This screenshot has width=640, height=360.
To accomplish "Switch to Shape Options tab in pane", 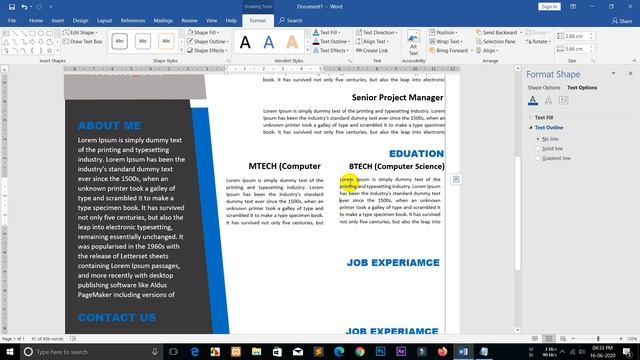I will point(544,88).
